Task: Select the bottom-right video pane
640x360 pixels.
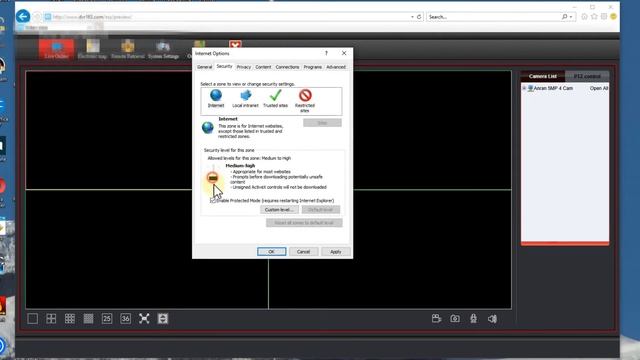Action: [x=390, y=249]
